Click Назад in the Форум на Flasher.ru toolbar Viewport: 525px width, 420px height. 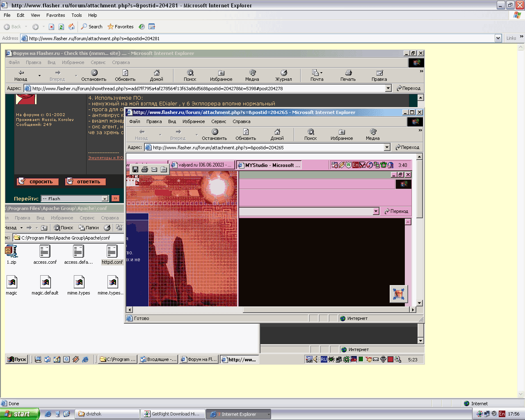(x=21, y=75)
